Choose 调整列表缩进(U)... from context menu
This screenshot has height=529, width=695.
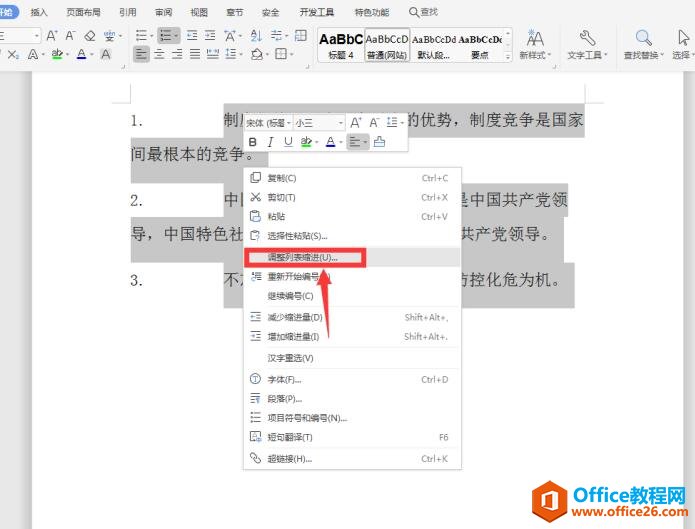(x=353, y=258)
